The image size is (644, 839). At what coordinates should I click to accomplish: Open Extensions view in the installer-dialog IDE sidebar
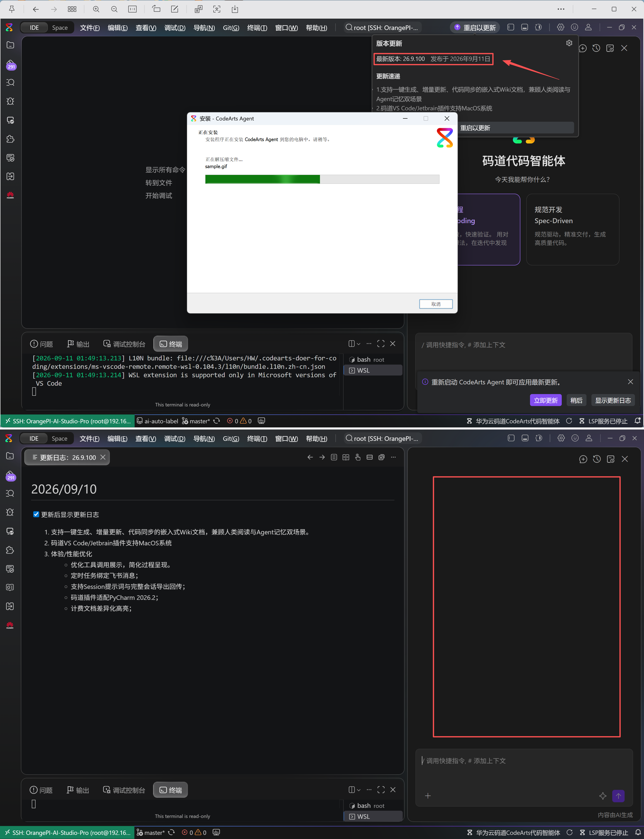click(10, 139)
